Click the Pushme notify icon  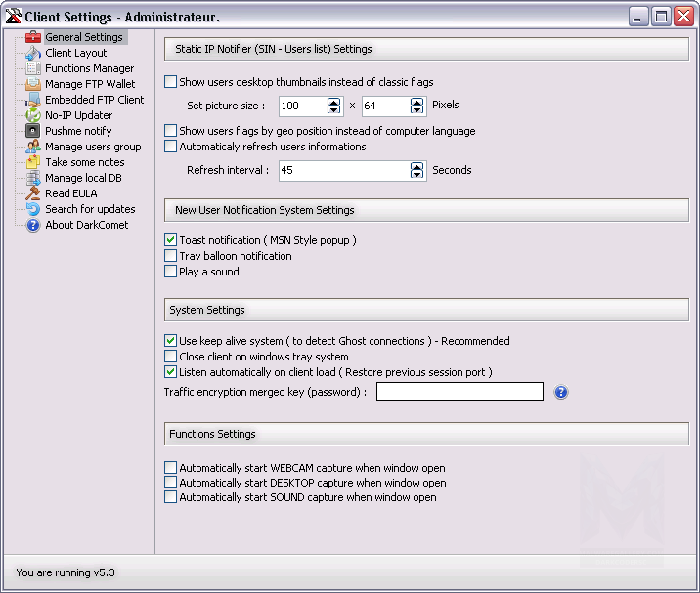coord(33,131)
